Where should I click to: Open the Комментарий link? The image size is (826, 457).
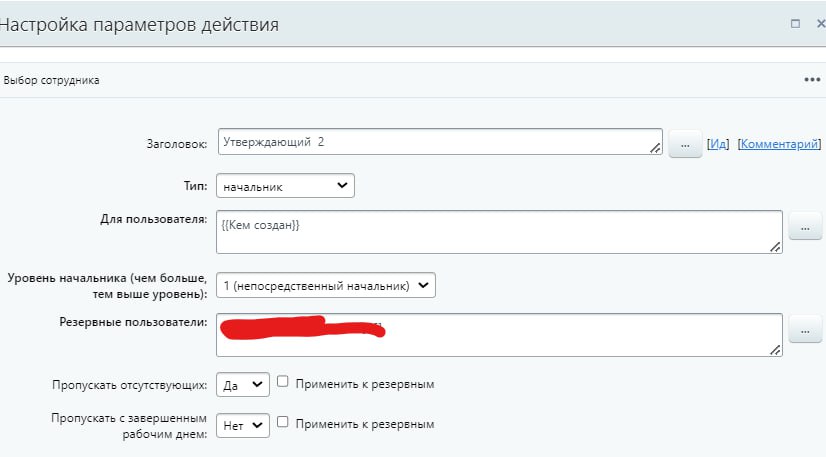778,144
